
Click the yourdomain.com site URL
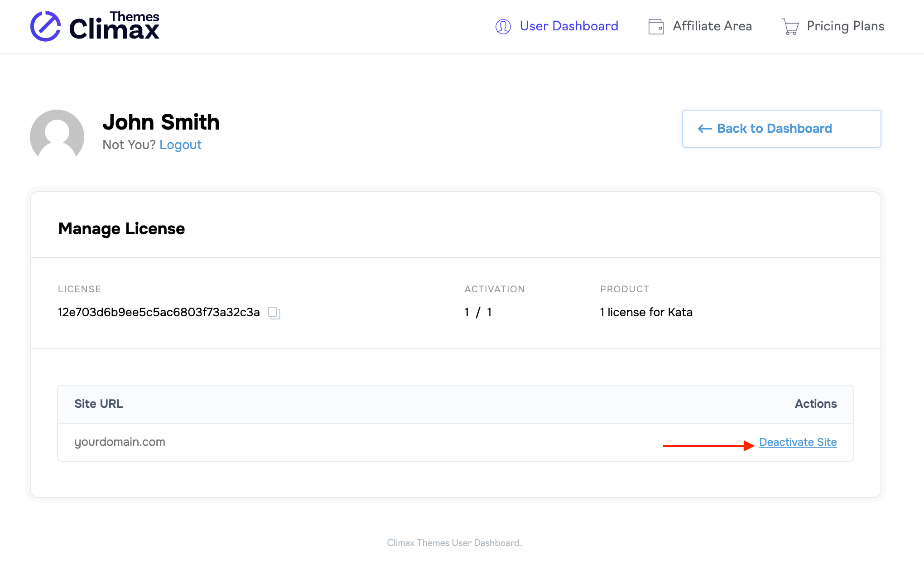(x=120, y=442)
